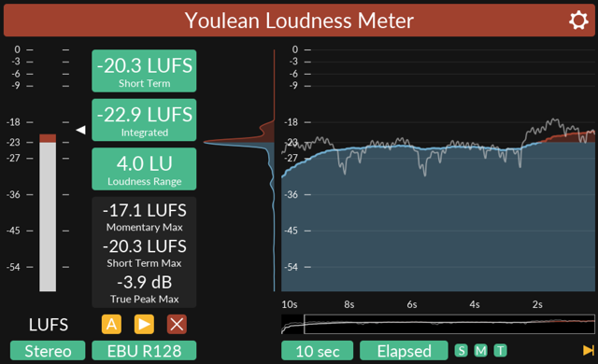598x364 pixels.
Task: Switch the Elapsed time mode
Action: click(404, 350)
